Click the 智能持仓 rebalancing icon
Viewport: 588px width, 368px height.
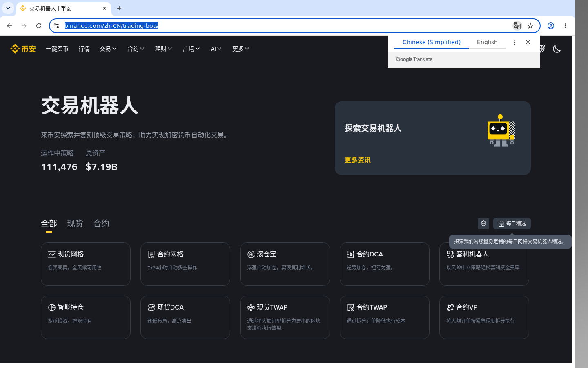pyautogui.click(x=52, y=307)
